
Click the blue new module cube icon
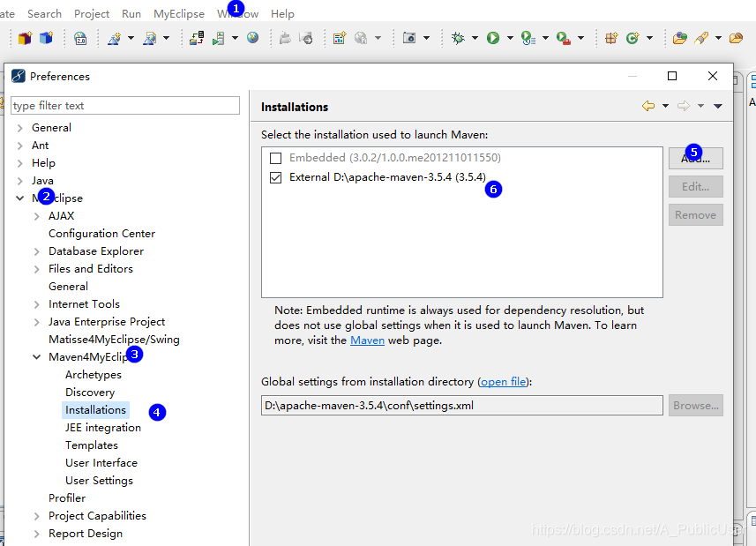46,38
